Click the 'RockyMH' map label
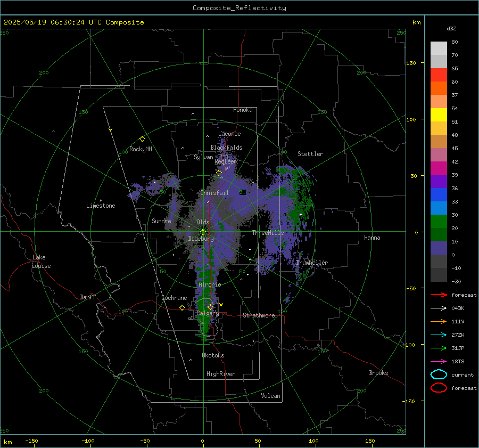 click(x=141, y=149)
